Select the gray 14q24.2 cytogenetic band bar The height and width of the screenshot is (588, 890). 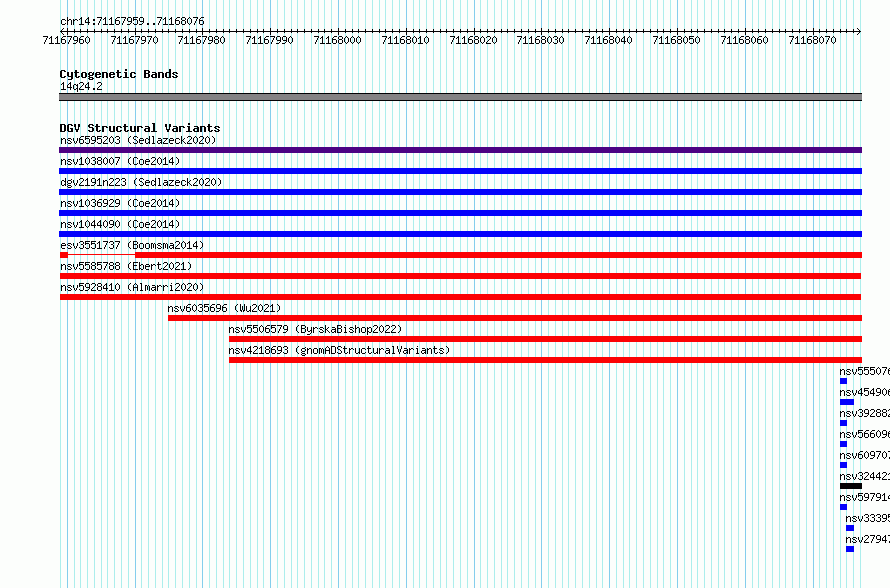460,97
